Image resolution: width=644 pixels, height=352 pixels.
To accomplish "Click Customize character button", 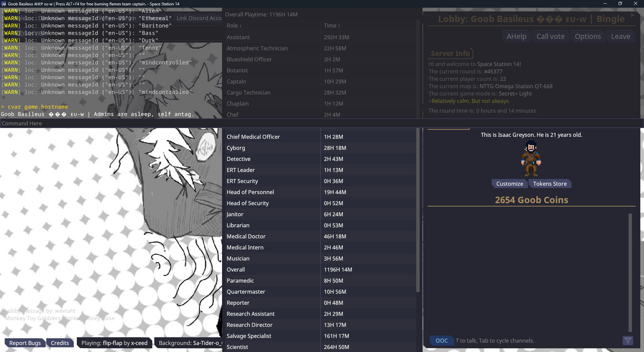I will (x=509, y=184).
